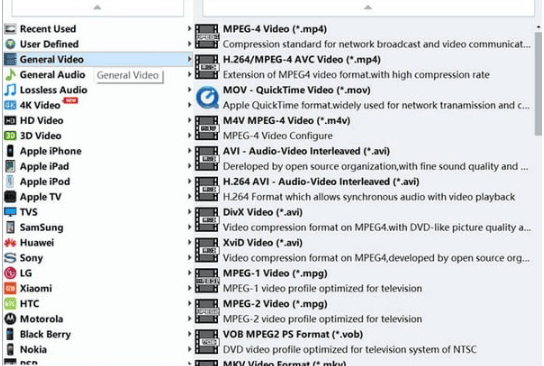
Task: Click the XviD Video film strip icon
Action: tap(207, 250)
